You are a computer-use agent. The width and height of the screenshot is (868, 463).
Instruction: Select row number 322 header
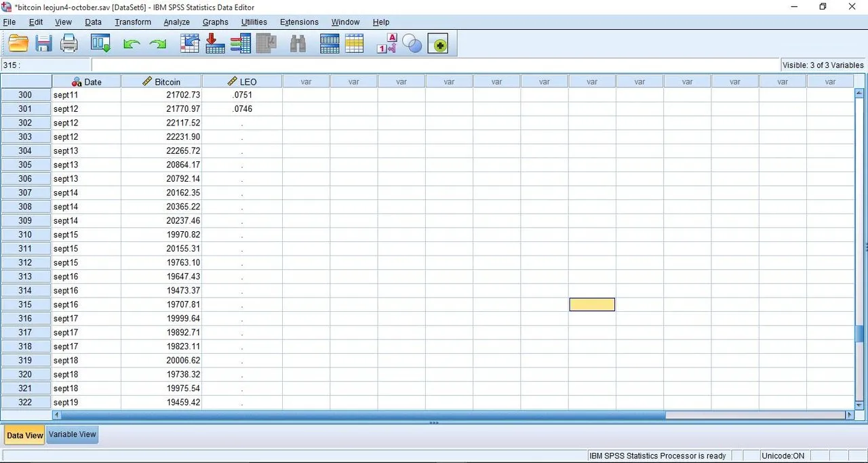pyautogui.click(x=26, y=402)
